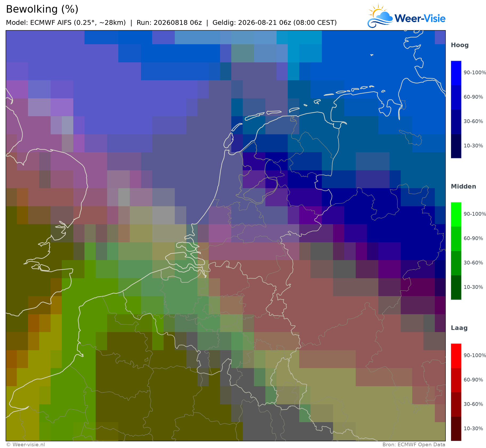
Task: Select the Midden 60-90% green swatch
Action: pyautogui.click(x=456, y=239)
